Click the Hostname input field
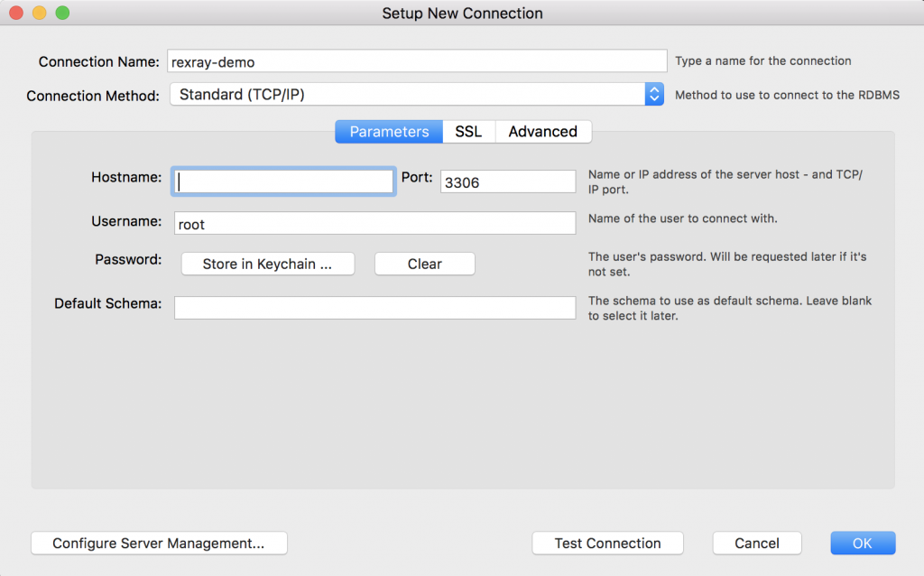Image resolution: width=924 pixels, height=576 pixels. pos(282,181)
